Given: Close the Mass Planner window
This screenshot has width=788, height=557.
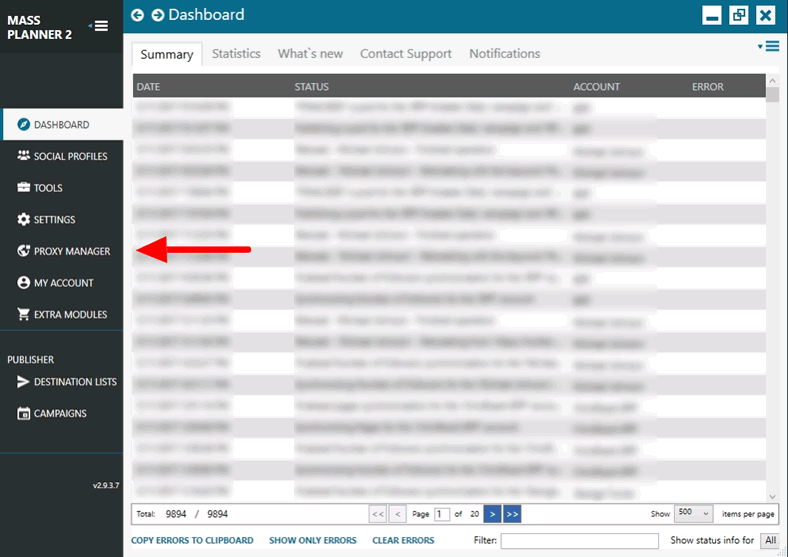Looking at the screenshot, I should click(765, 15).
